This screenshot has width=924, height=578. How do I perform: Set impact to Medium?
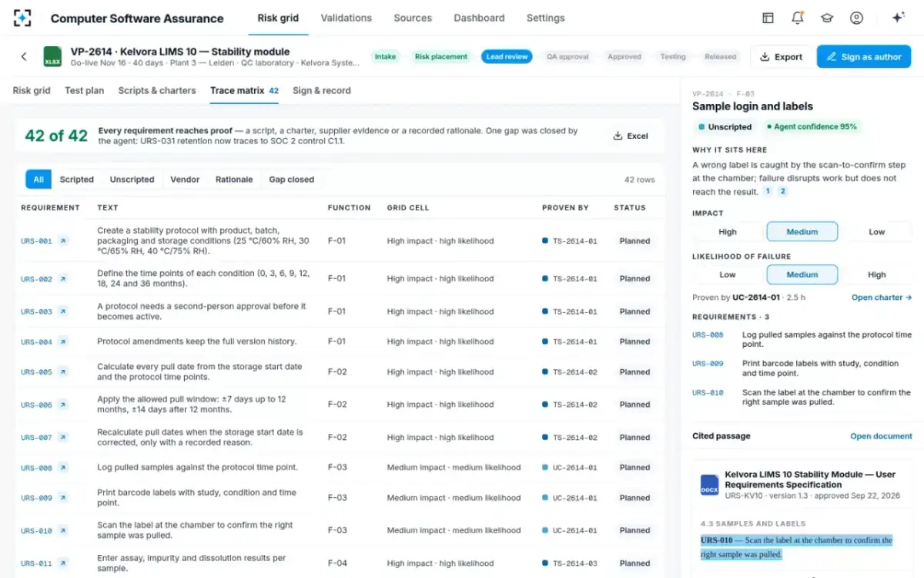pos(802,232)
